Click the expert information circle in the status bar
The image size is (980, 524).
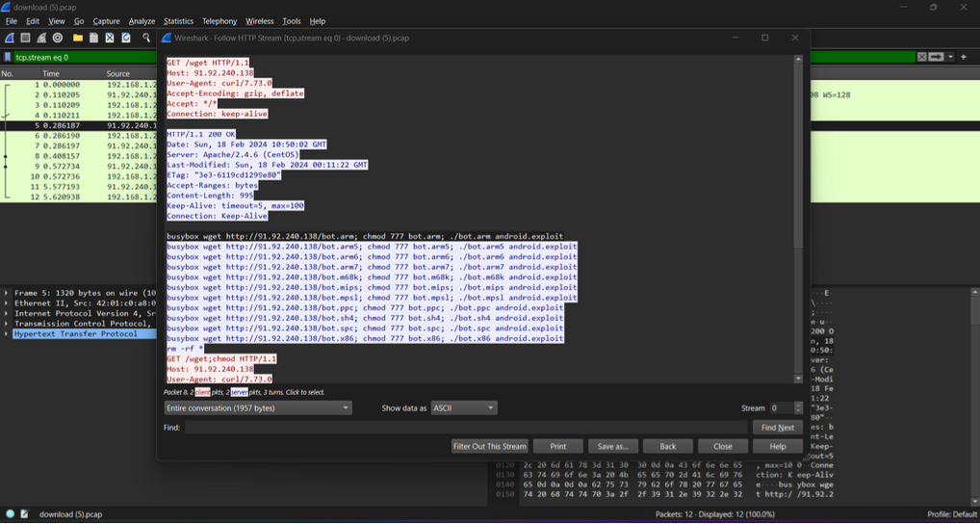pyautogui.click(x=10, y=514)
